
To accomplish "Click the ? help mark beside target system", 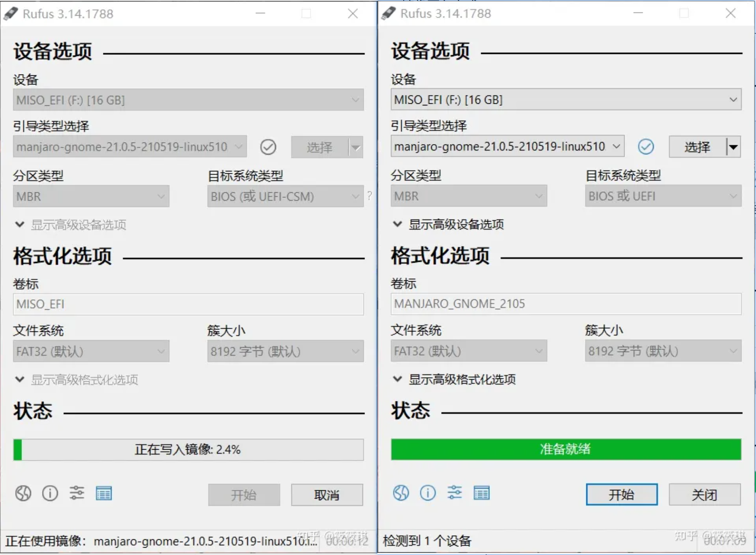I will click(370, 196).
